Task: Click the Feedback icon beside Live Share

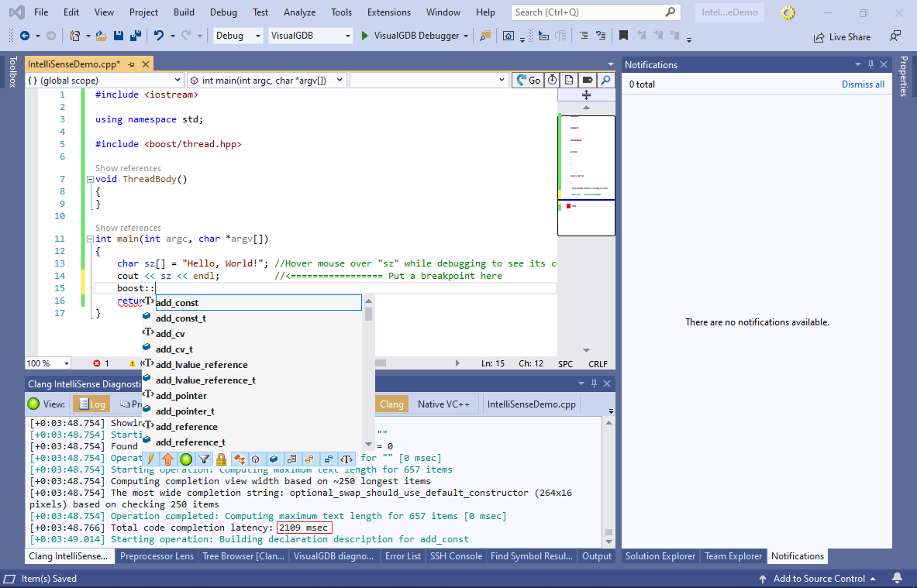Action: point(895,36)
